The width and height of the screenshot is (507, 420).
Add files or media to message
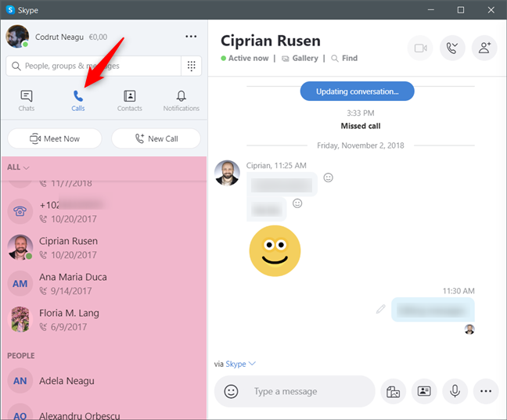click(x=394, y=391)
